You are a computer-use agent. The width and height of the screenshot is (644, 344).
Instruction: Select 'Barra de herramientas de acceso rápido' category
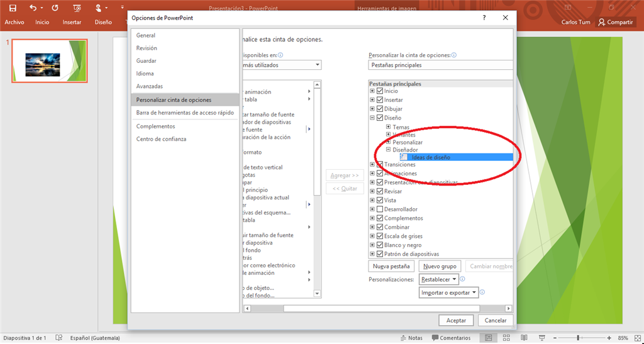(x=185, y=113)
